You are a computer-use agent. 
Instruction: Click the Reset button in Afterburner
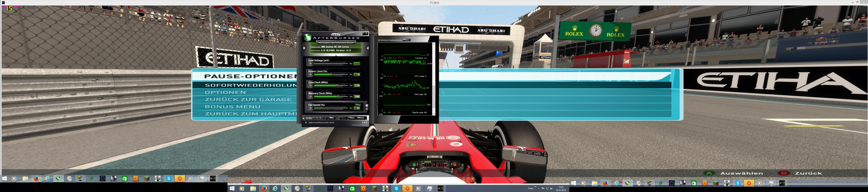click(x=352, y=118)
